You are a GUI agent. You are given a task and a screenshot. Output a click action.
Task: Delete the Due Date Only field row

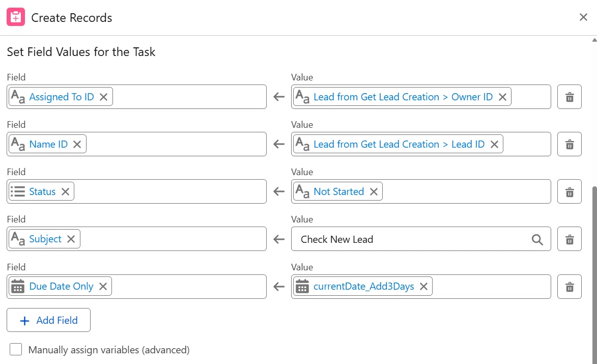point(569,286)
